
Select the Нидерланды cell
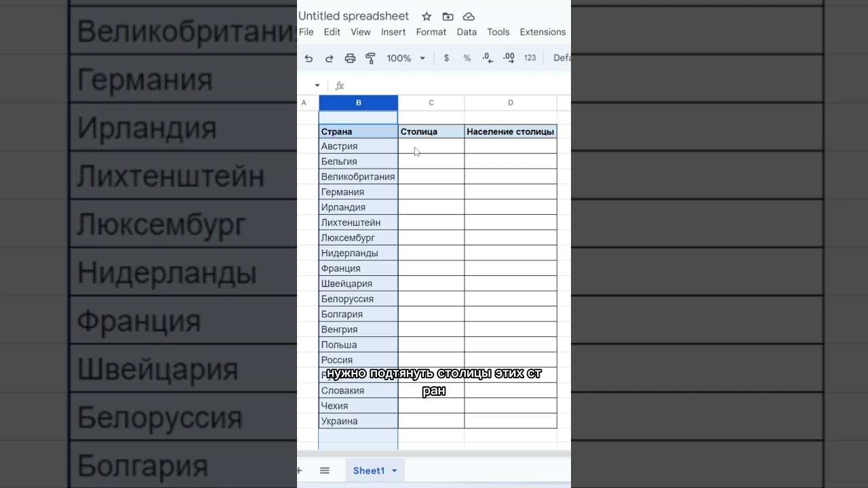(358, 253)
